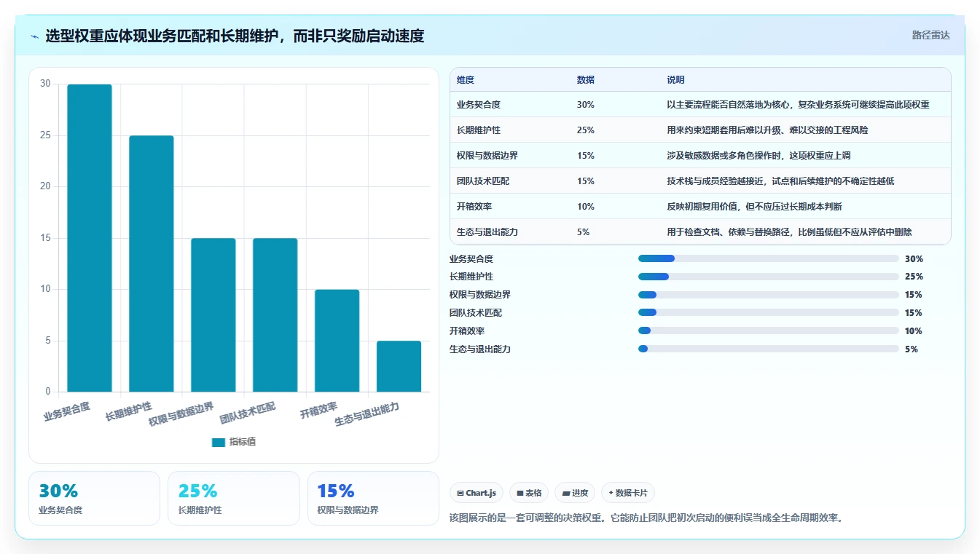Image resolution: width=980 pixels, height=554 pixels.
Task: Click the 说明 column header
Action: click(x=676, y=80)
